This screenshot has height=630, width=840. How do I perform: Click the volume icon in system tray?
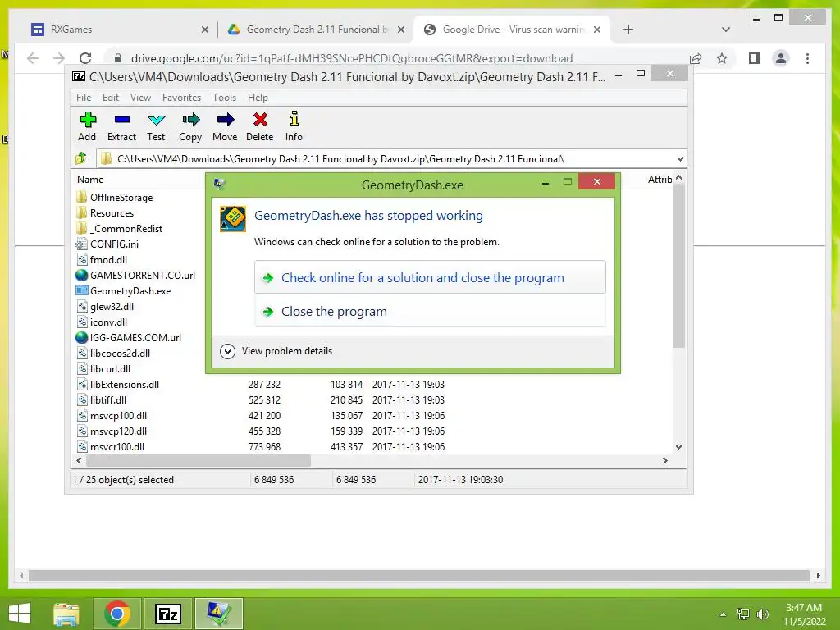click(763, 614)
